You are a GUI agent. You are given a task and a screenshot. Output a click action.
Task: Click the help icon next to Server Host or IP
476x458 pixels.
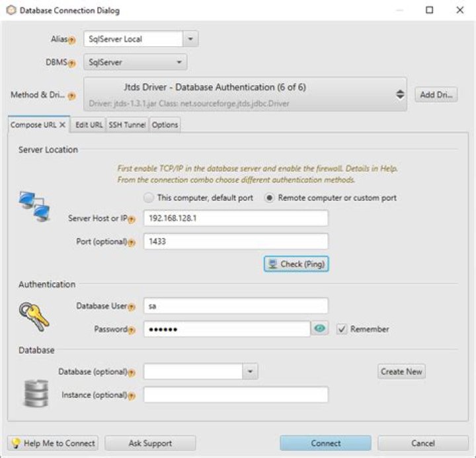tap(132, 219)
